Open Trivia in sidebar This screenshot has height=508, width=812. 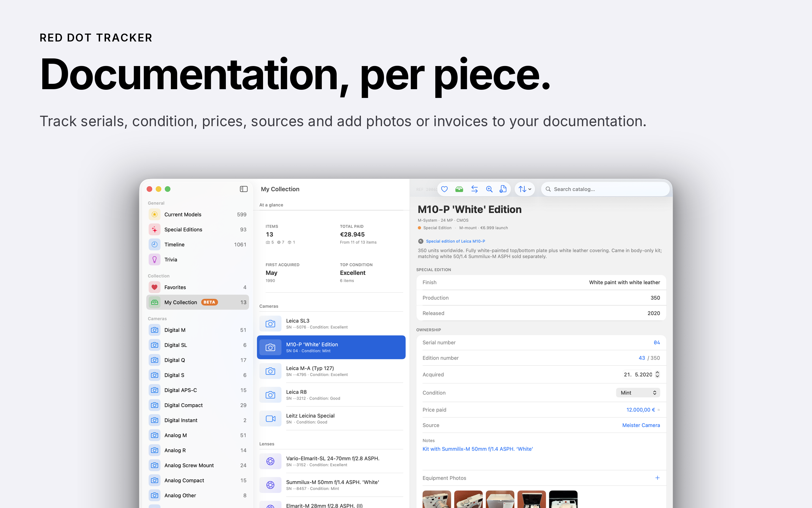(197, 259)
